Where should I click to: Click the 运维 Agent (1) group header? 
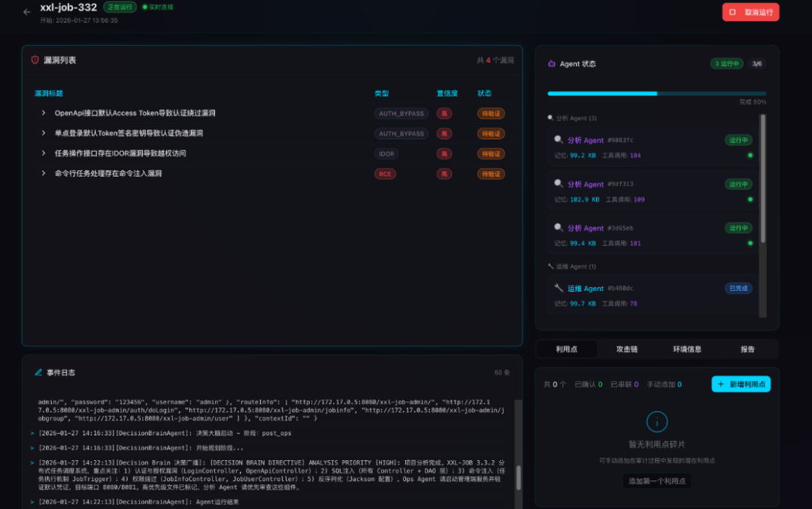tap(571, 266)
